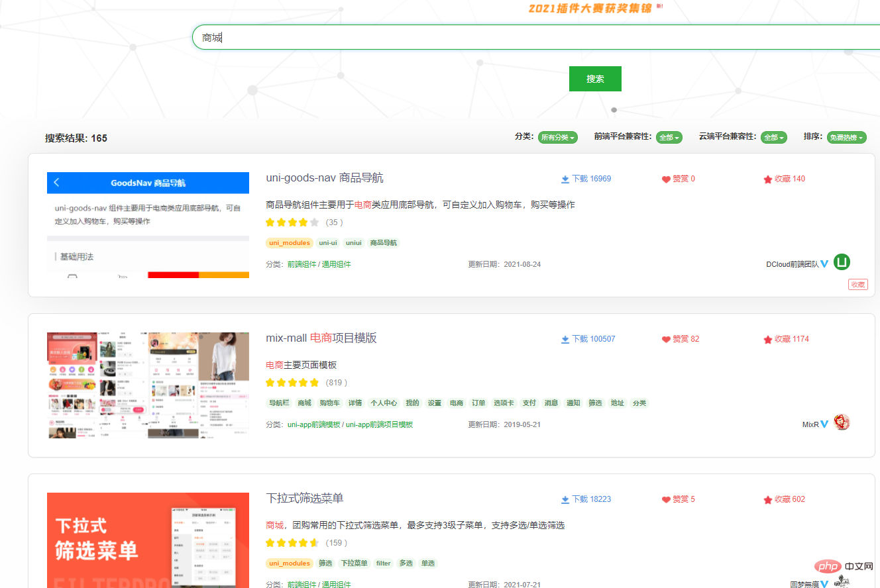Image resolution: width=880 pixels, height=588 pixels.
Task: Click the star rating of 下拉式筛选菜单
Action: coord(292,543)
